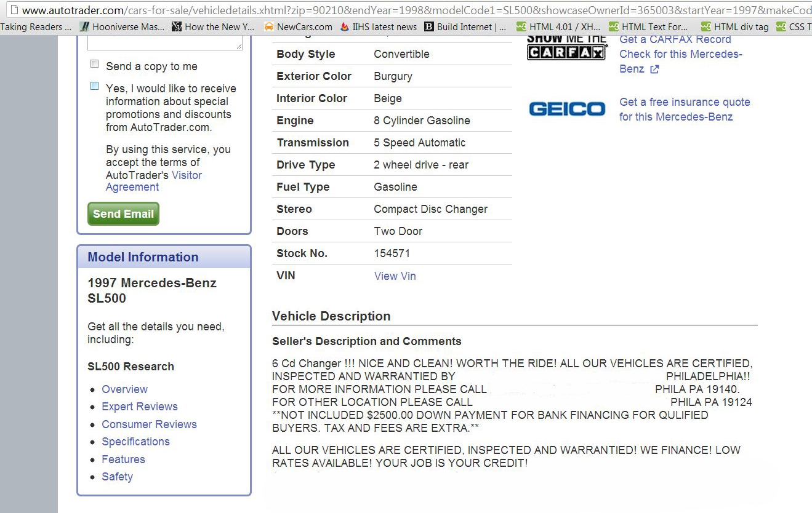Click the IIHS bookmark favicon

[345, 27]
